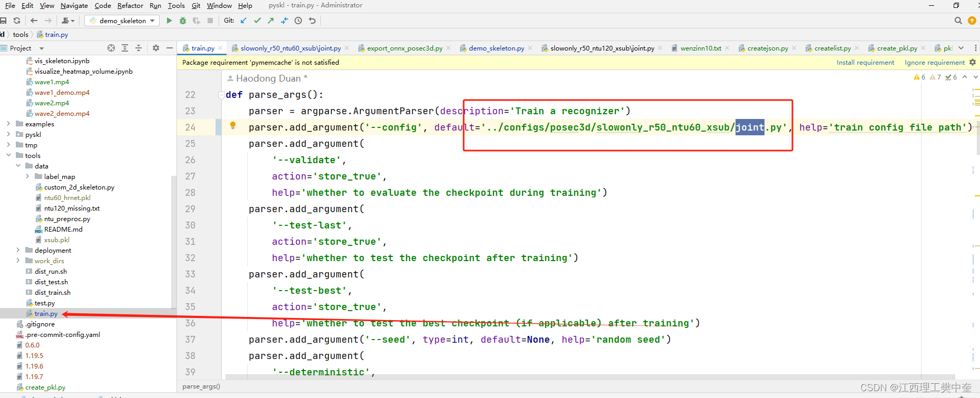Viewport: 980px width, 398px height.
Task: Open Git Show History clock icon
Action: pyautogui.click(x=298, y=21)
